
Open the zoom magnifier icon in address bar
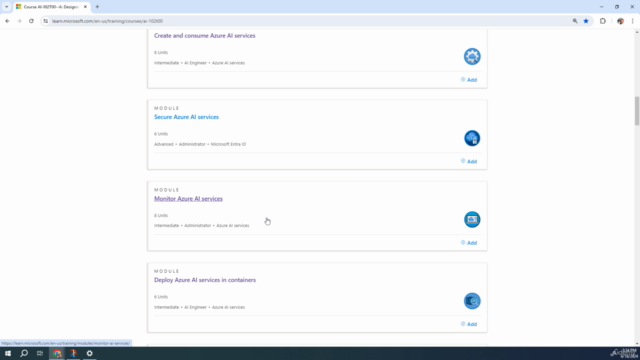575,21
